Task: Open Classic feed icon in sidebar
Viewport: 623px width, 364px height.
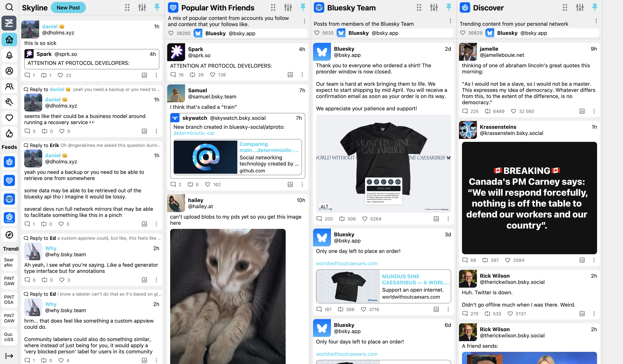Action: (9, 218)
